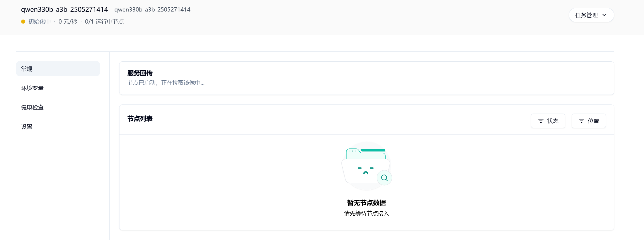Click the 0/1 运行中节点 counter
This screenshot has width=644, height=251.
[104, 22]
